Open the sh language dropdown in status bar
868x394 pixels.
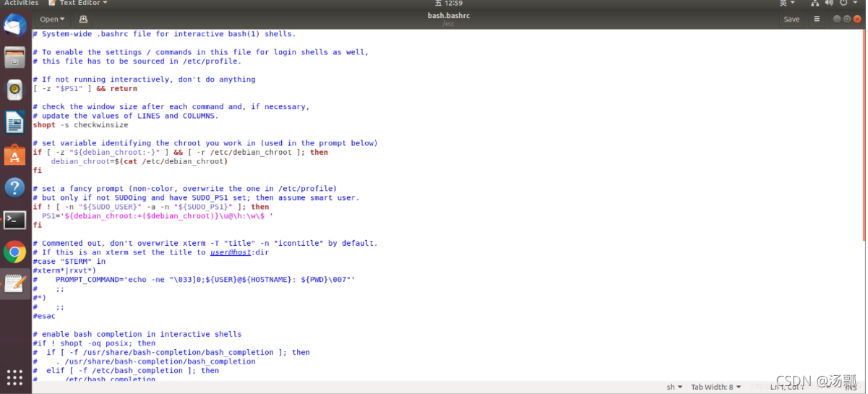[674, 387]
